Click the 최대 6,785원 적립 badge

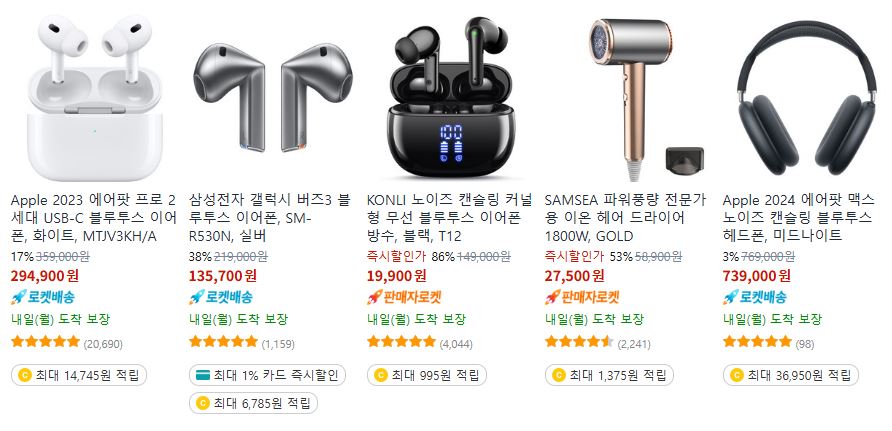pos(253,403)
